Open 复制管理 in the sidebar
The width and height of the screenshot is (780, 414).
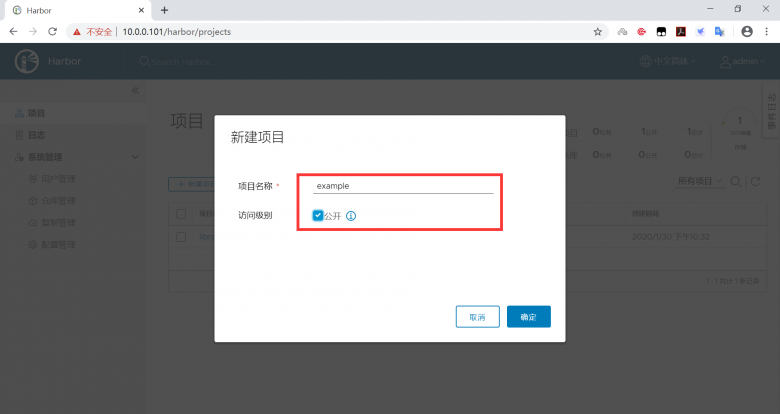[x=58, y=223]
